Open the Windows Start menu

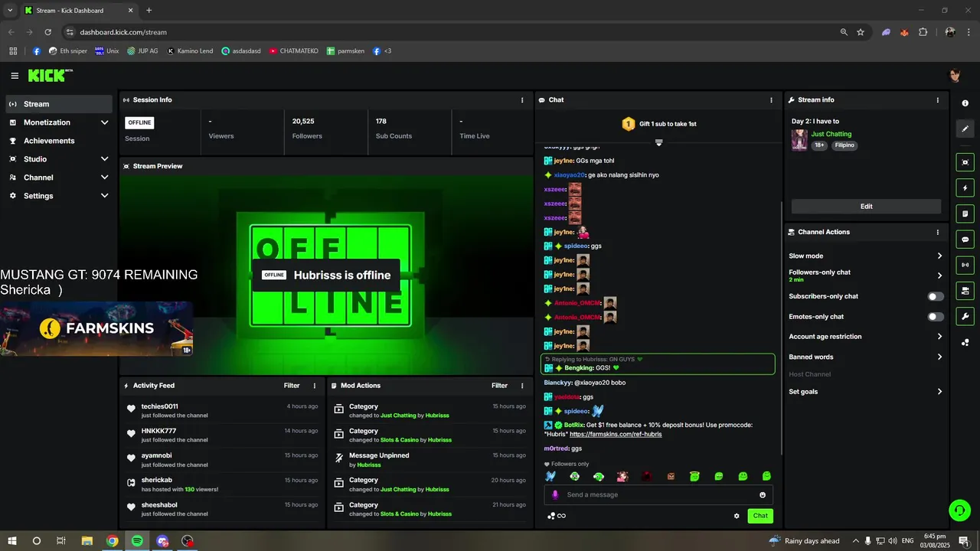11,541
